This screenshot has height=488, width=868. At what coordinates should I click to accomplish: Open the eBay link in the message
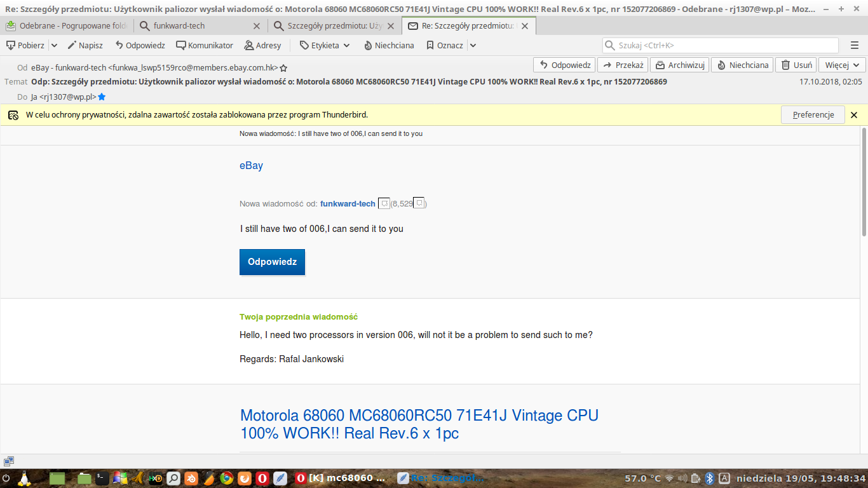tap(251, 165)
